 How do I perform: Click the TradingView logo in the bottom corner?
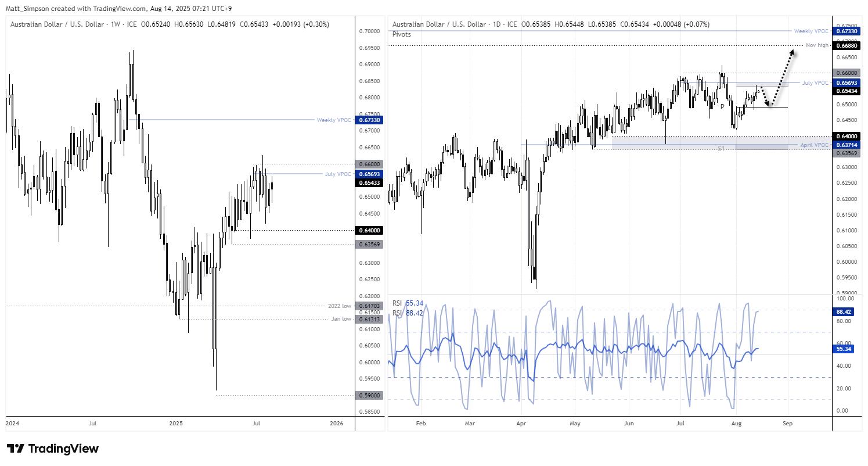[53, 449]
